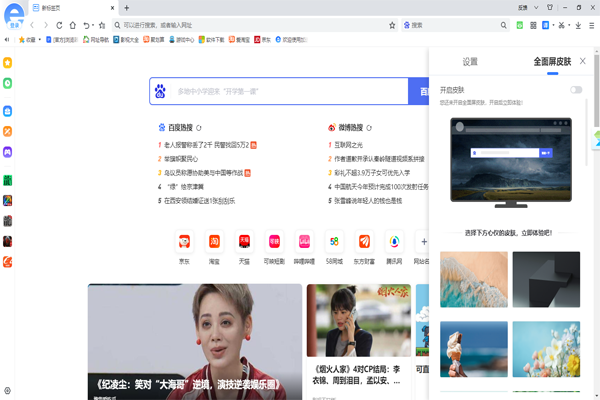Open the yellow star sidebar icon
This screenshot has height=400, width=600.
click(x=8, y=62)
